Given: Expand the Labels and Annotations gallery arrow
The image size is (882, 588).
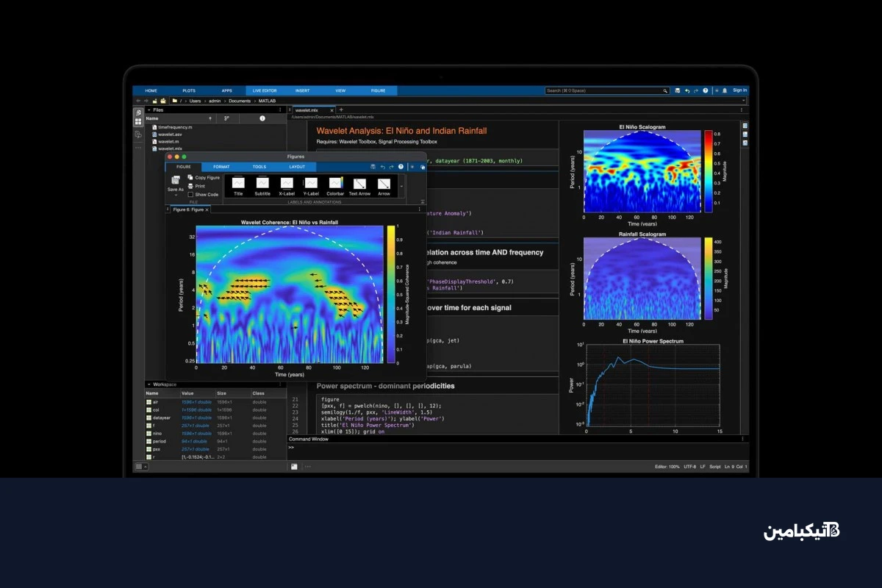Looking at the screenshot, I should [x=401, y=186].
